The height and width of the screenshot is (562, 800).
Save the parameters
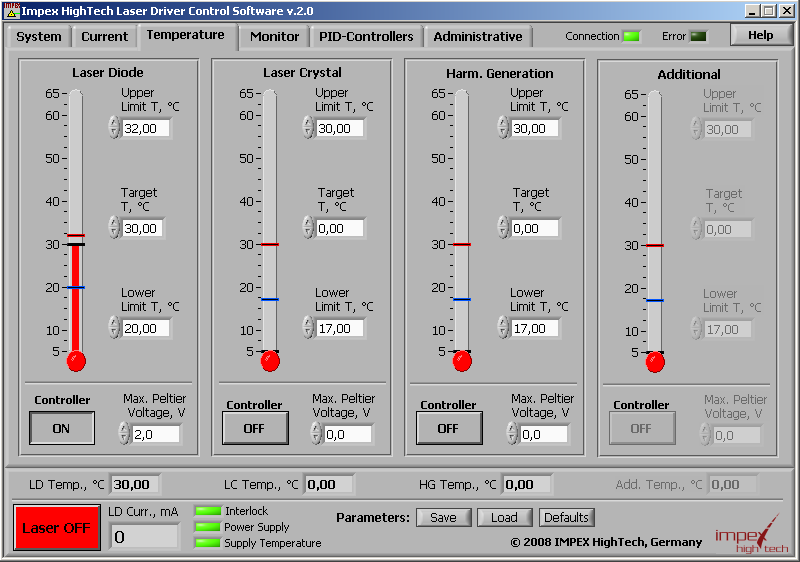point(443,518)
